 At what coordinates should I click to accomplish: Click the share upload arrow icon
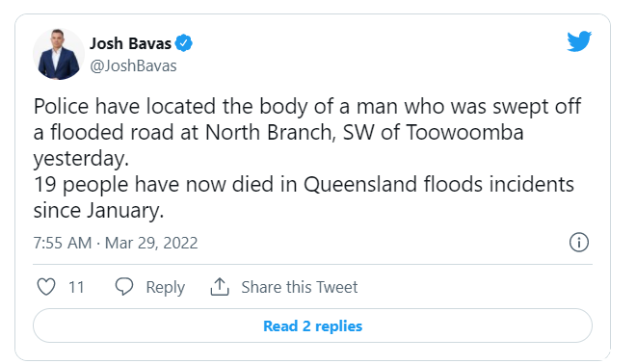coord(220,287)
